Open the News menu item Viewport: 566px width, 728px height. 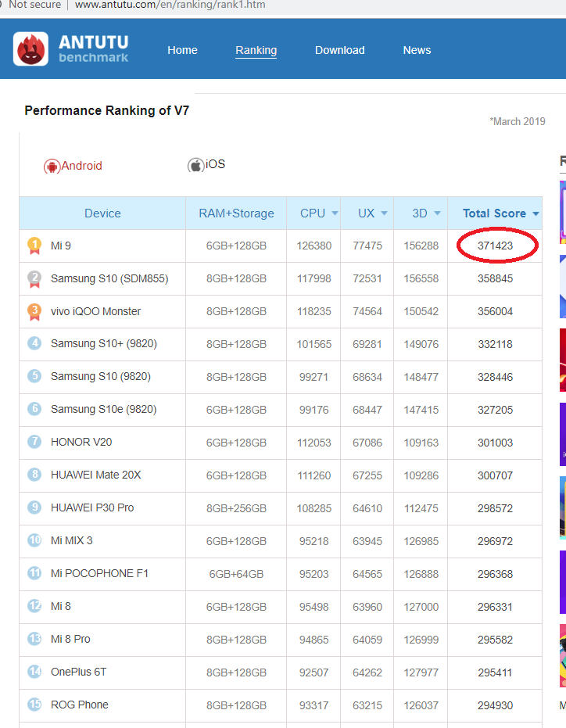pyautogui.click(x=417, y=50)
